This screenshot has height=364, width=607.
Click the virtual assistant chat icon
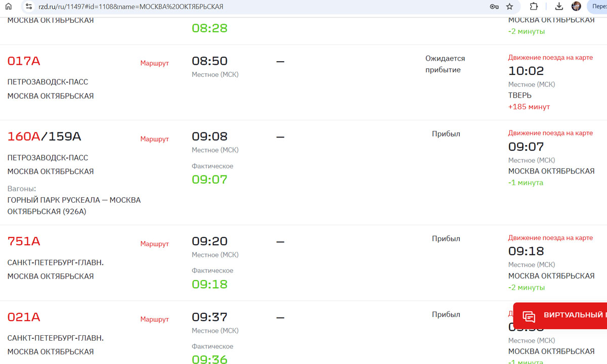point(529,316)
